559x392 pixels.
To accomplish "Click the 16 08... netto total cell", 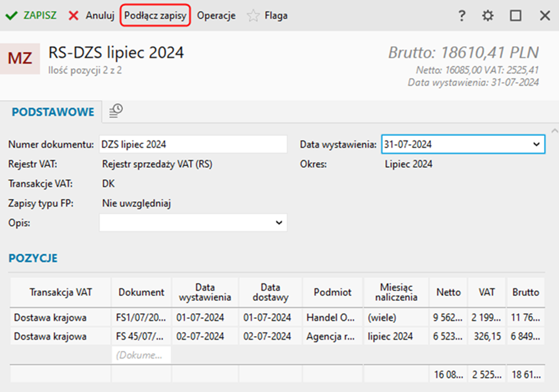I will pyautogui.click(x=448, y=374).
